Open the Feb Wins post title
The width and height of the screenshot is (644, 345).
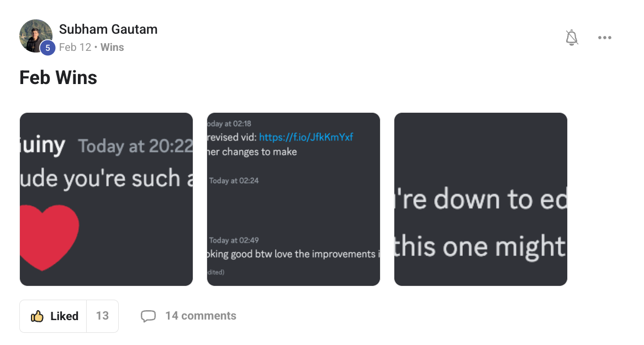pos(59,78)
